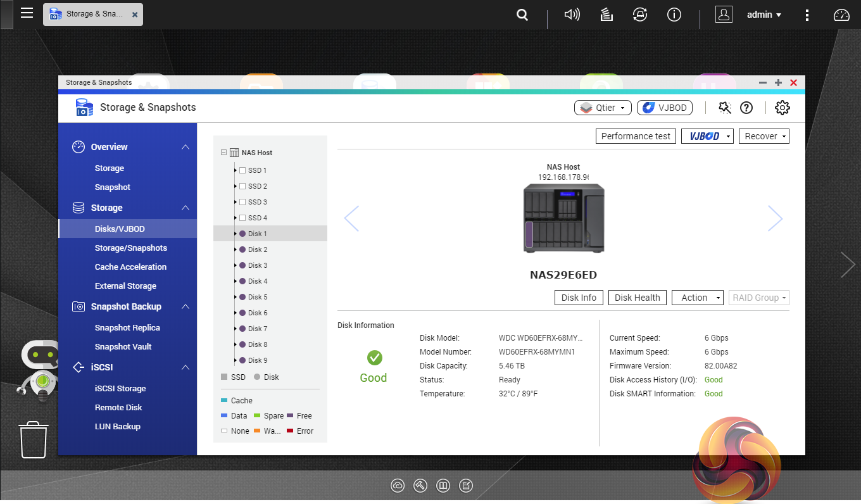The image size is (861, 504).
Task: Open the search magnifier in top bar
Action: (522, 15)
